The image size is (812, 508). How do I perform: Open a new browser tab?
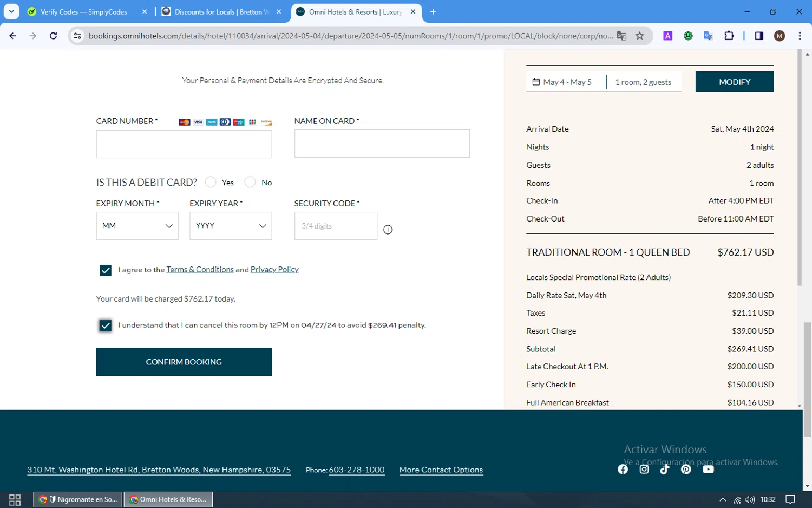point(433,11)
